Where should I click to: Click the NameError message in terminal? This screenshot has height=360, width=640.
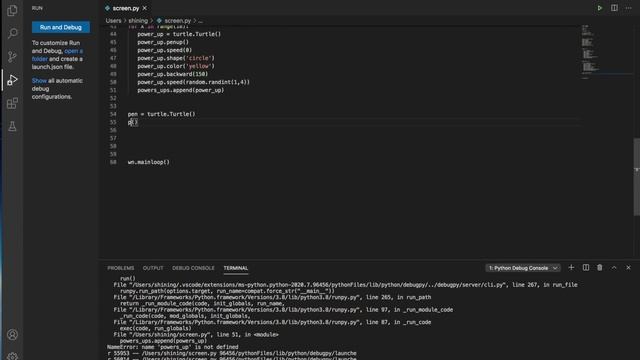[x=173, y=347]
